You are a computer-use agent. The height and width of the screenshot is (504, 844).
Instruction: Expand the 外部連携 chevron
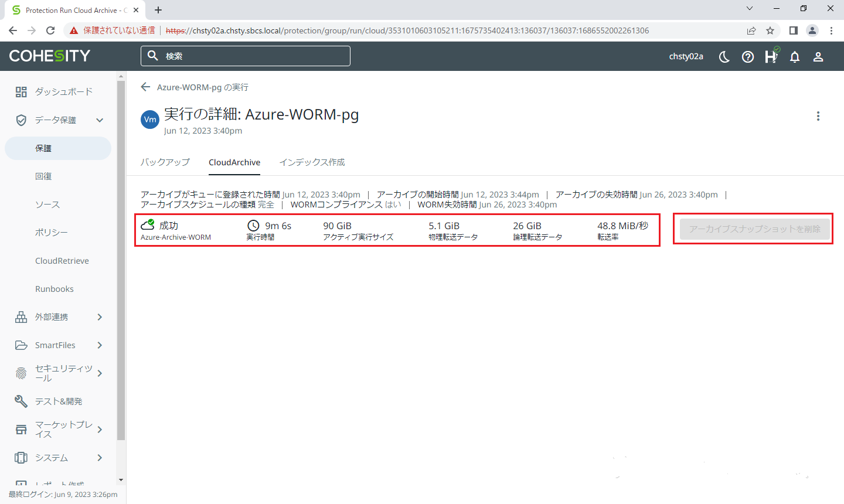point(100,317)
